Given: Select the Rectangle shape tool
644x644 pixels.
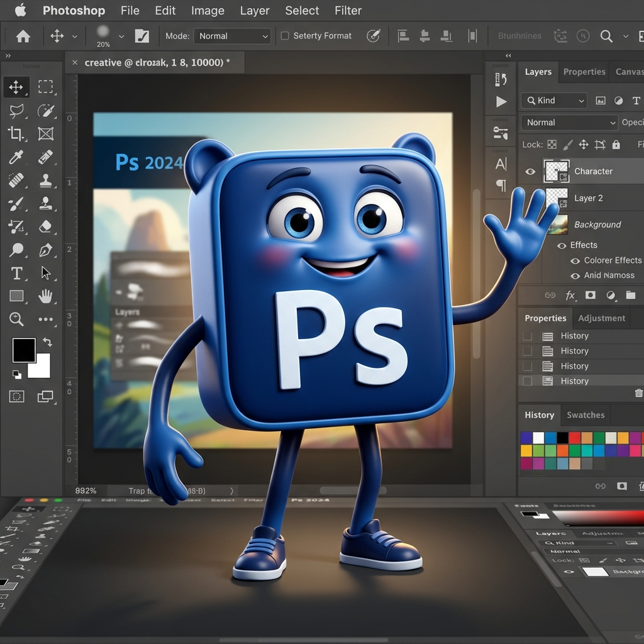Looking at the screenshot, I should 16,296.
